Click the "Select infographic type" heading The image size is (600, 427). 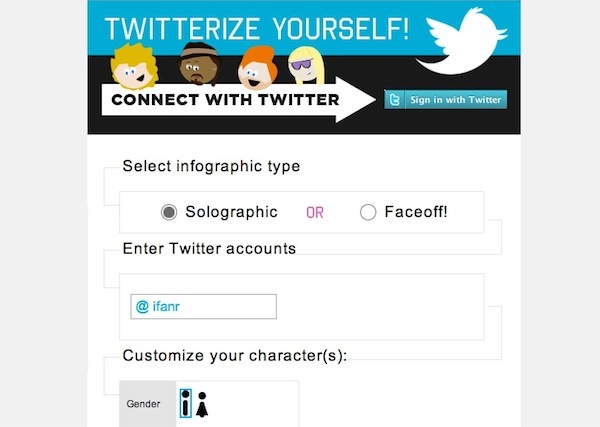(x=211, y=166)
